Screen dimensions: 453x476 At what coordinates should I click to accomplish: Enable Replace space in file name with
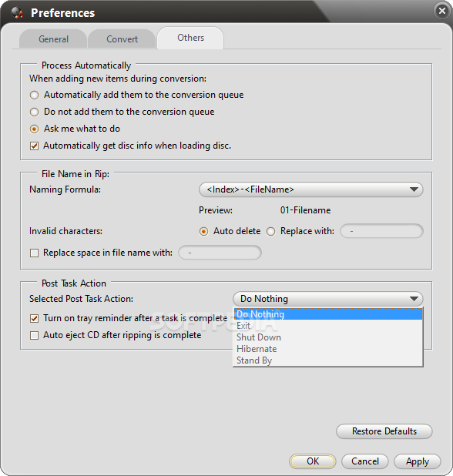click(35, 253)
